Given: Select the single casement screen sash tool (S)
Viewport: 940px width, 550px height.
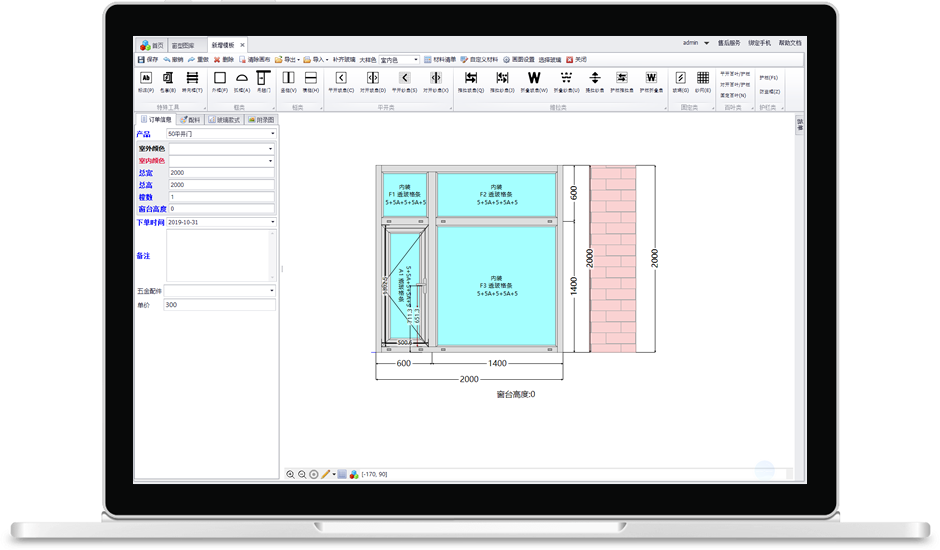Looking at the screenshot, I should pyautogui.click(x=405, y=82).
